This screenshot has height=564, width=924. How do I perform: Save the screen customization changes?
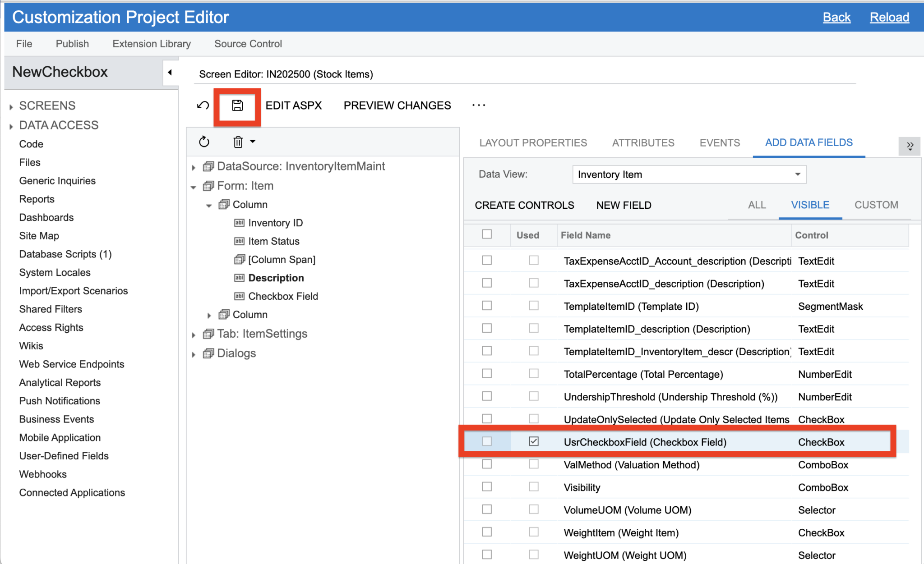[x=237, y=105]
